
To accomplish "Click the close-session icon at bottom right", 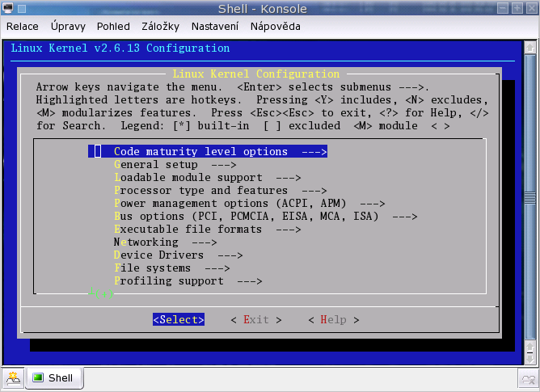I will click(529, 379).
